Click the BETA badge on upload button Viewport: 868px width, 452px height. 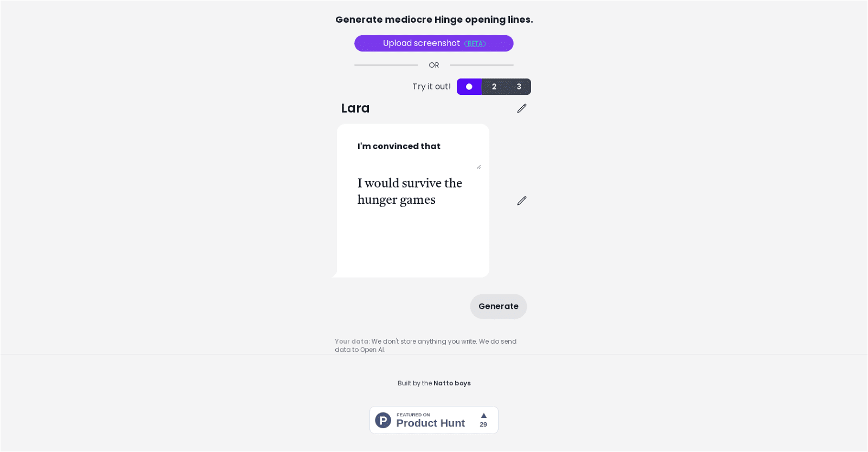[475, 44]
